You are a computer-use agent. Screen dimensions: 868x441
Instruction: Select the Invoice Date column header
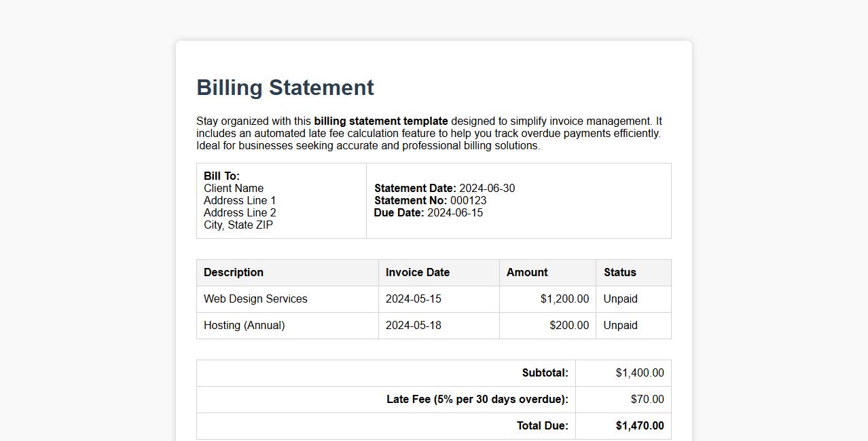pyautogui.click(x=417, y=272)
